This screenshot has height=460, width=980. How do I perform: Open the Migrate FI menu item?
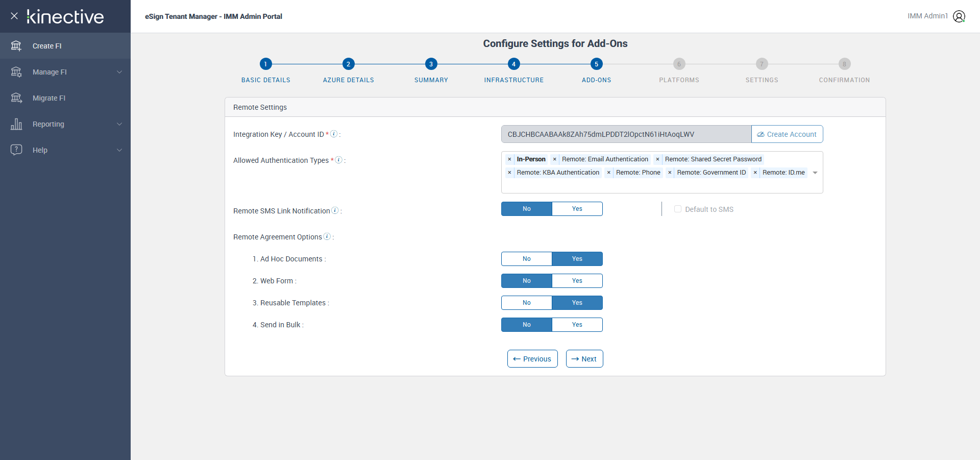(65, 98)
